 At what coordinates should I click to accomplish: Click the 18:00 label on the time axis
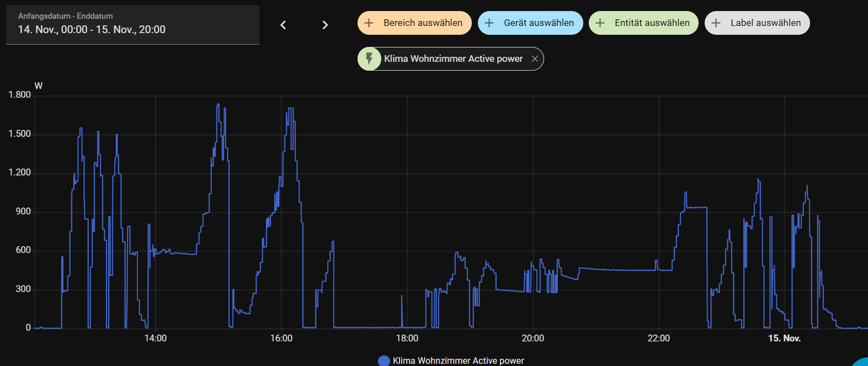click(407, 338)
